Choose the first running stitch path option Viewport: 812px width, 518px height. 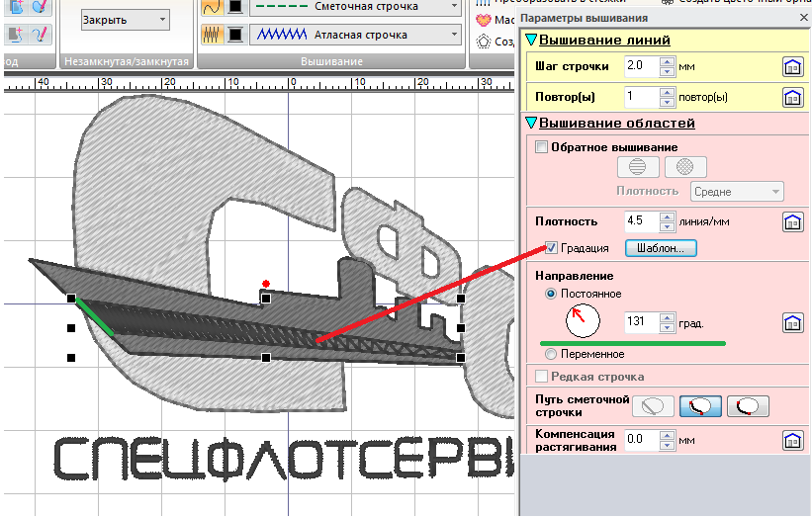click(x=653, y=406)
